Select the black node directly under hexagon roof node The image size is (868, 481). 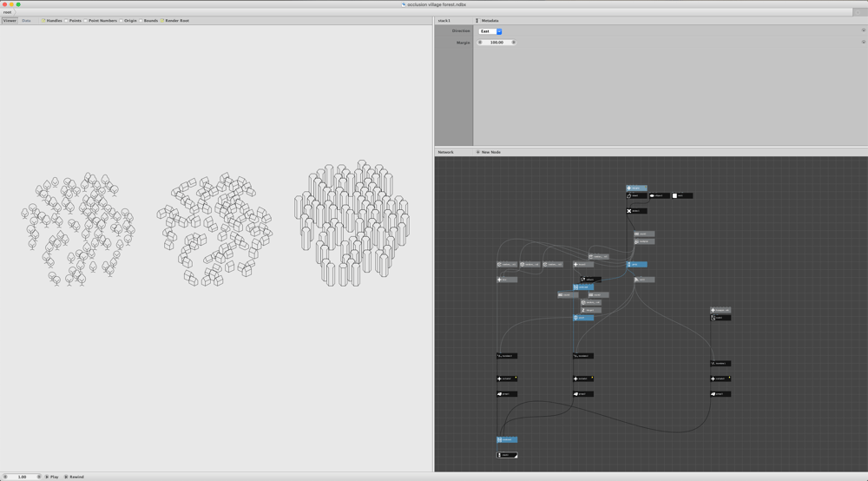coord(720,318)
